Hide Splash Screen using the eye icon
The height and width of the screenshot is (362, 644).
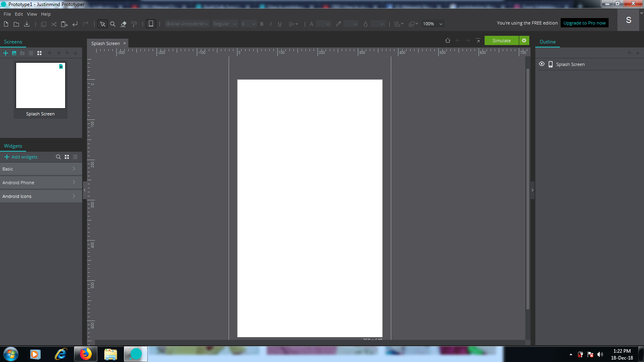tap(542, 64)
